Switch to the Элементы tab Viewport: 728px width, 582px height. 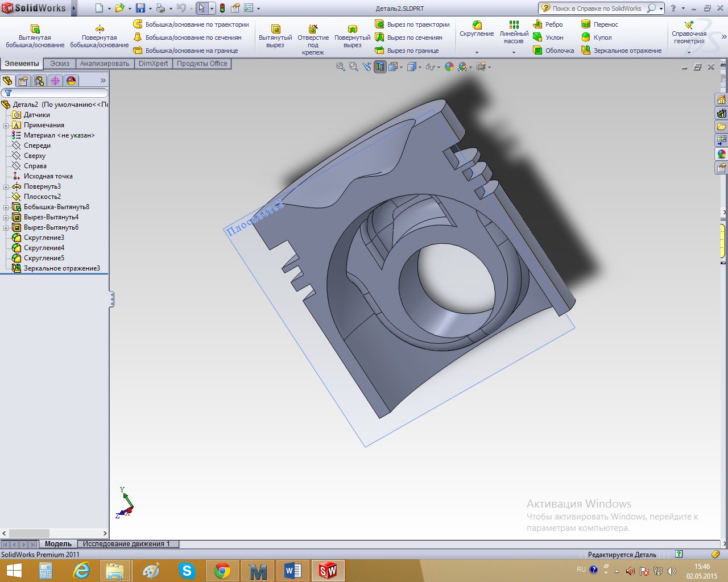(22, 64)
